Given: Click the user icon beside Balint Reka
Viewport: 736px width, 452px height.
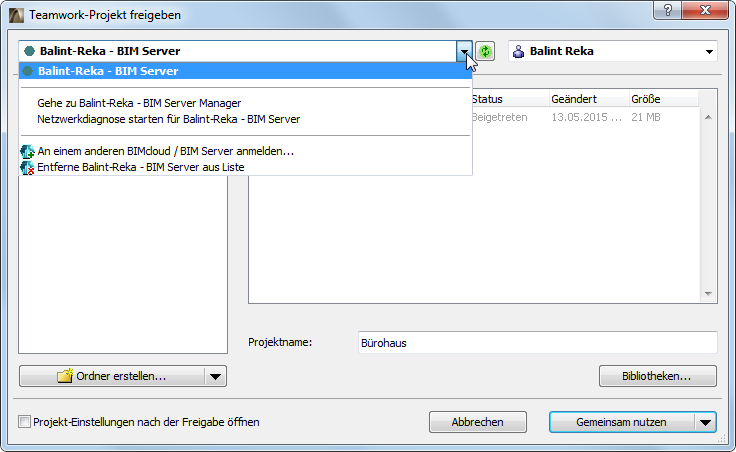Looking at the screenshot, I should pyautogui.click(x=518, y=51).
